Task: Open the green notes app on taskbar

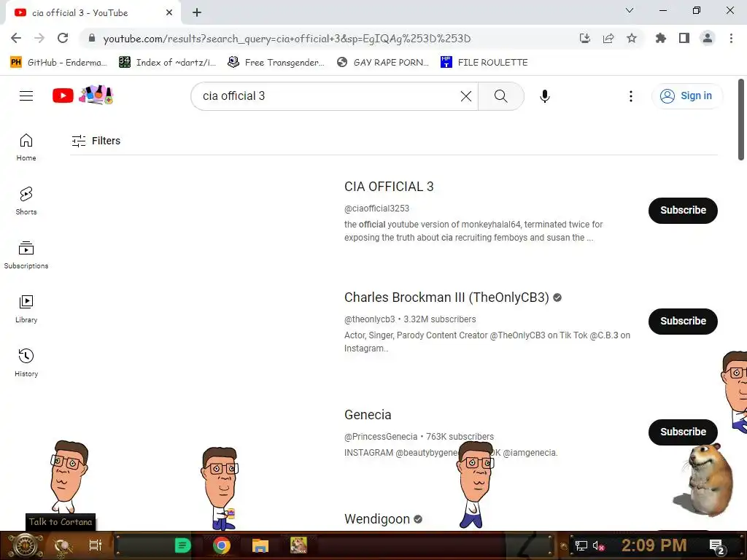Action: [182, 545]
